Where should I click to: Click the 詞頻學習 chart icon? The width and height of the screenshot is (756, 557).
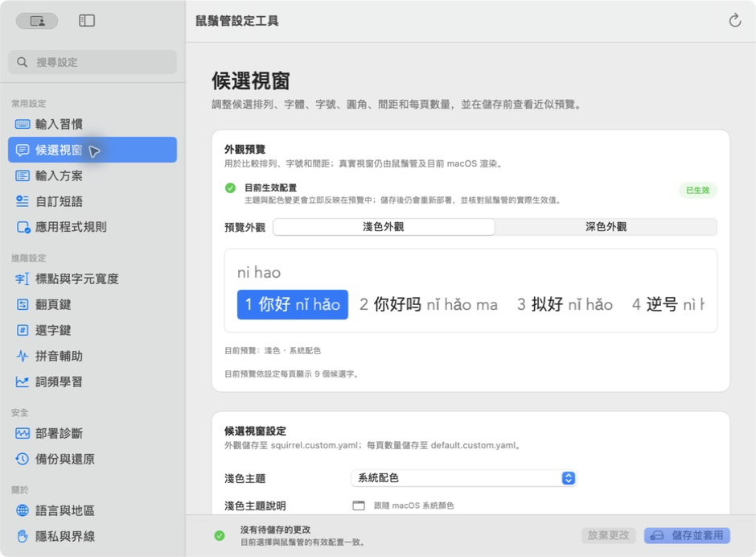point(23,382)
